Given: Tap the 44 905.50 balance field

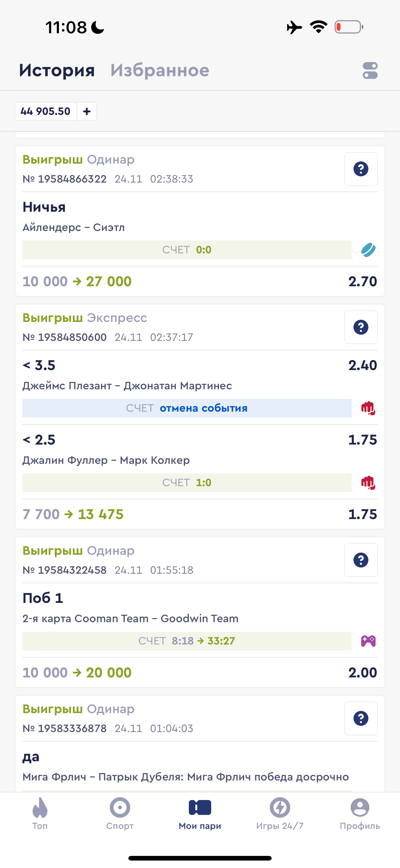Looking at the screenshot, I should [46, 111].
